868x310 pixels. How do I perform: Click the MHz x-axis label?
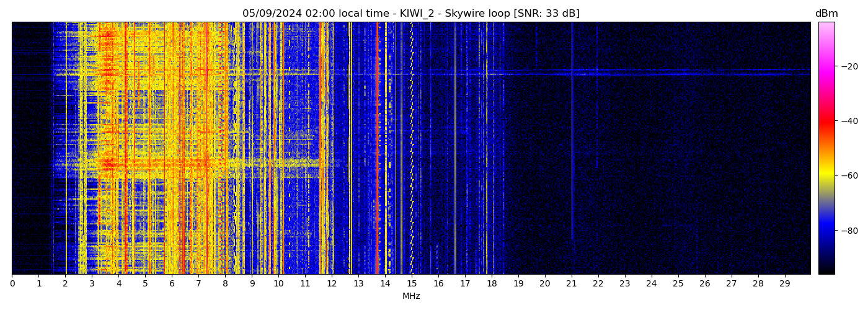[411, 296]
